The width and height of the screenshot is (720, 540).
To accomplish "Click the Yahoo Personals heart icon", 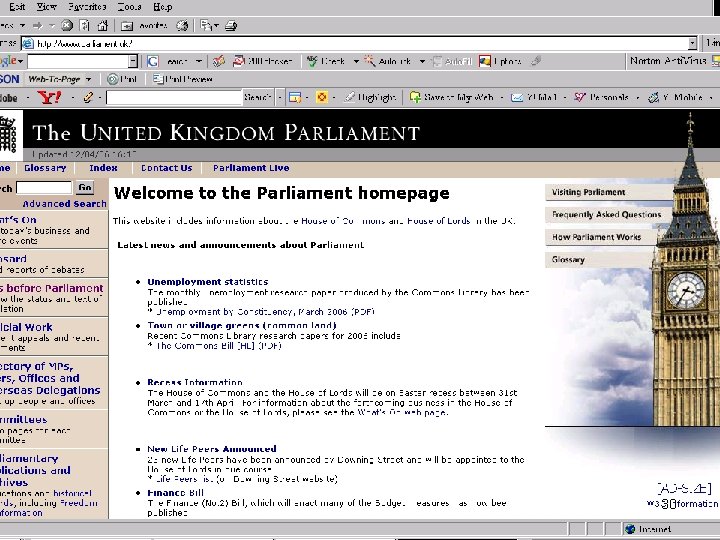I will tap(579, 97).
